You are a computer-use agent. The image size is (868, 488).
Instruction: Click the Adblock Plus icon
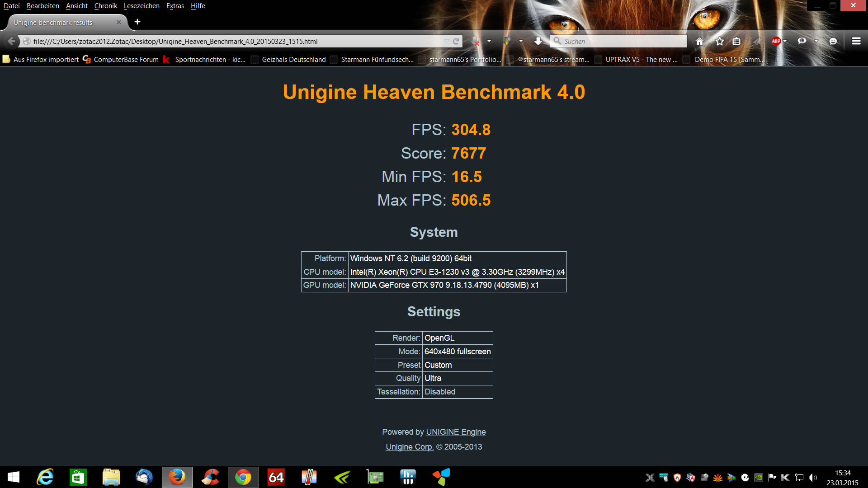[776, 41]
